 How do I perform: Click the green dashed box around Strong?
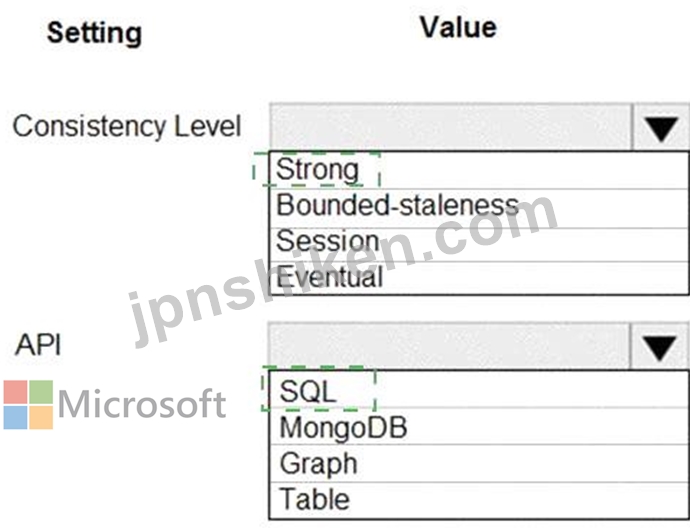(316, 169)
